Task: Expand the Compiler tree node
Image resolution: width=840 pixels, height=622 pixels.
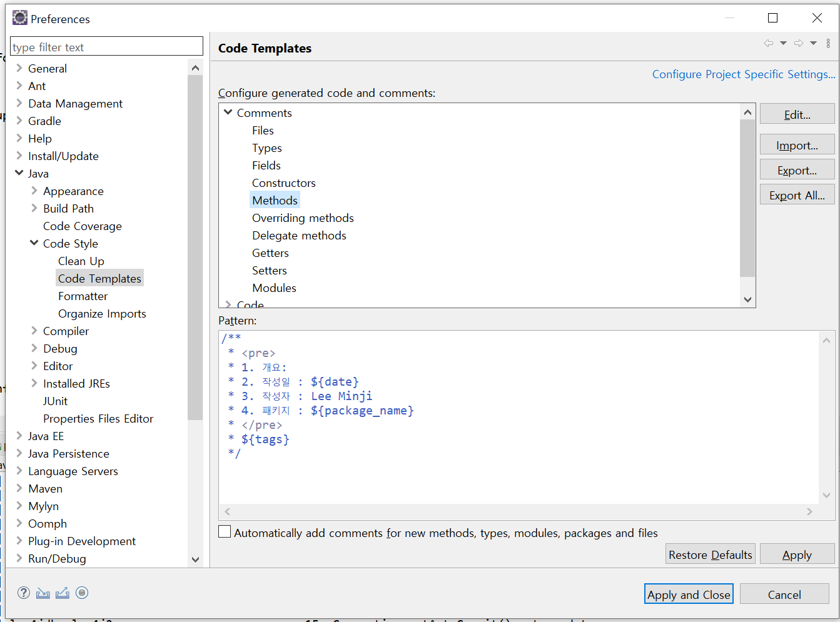Action: click(x=34, y=331)
